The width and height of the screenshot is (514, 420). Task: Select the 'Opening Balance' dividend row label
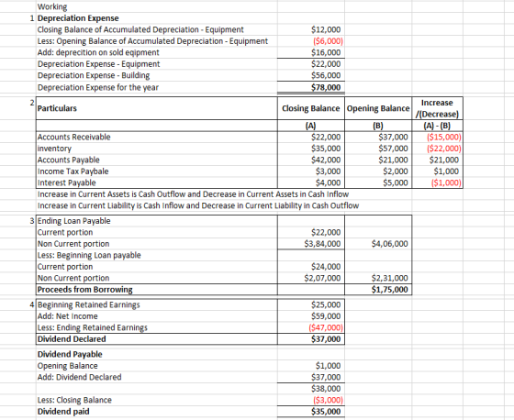(x=68, y=366)
